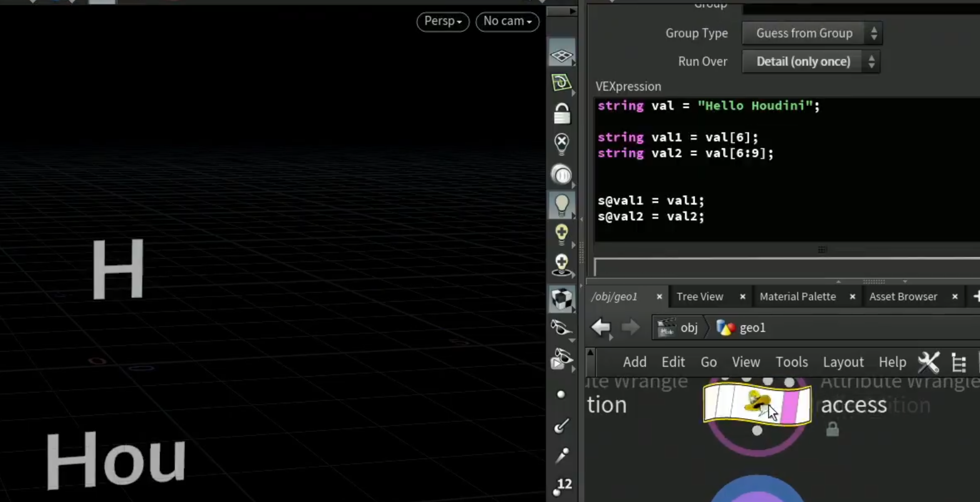Open the Group Type dropdown
980x502 pixels.
point(811,33)
